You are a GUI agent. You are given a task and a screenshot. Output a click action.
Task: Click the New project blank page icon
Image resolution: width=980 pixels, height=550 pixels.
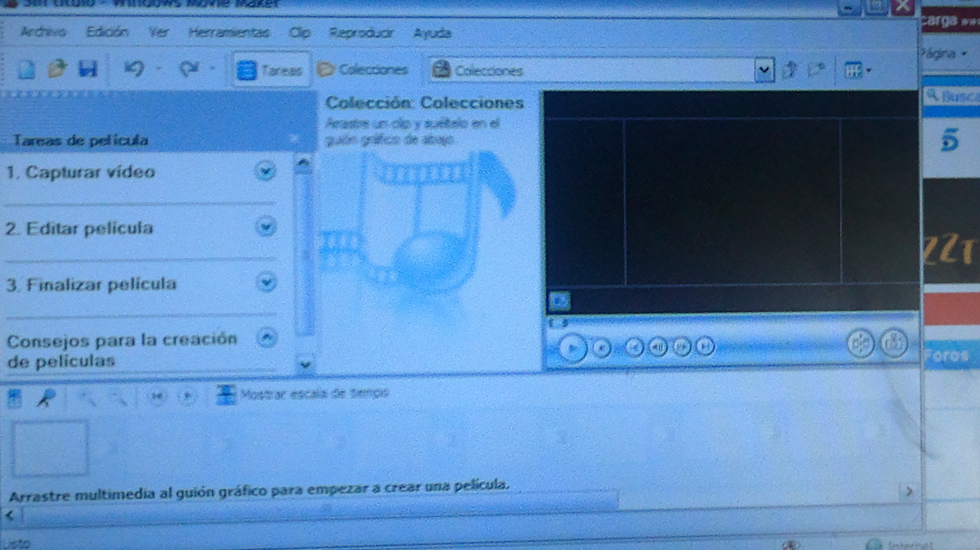(26, 70)
